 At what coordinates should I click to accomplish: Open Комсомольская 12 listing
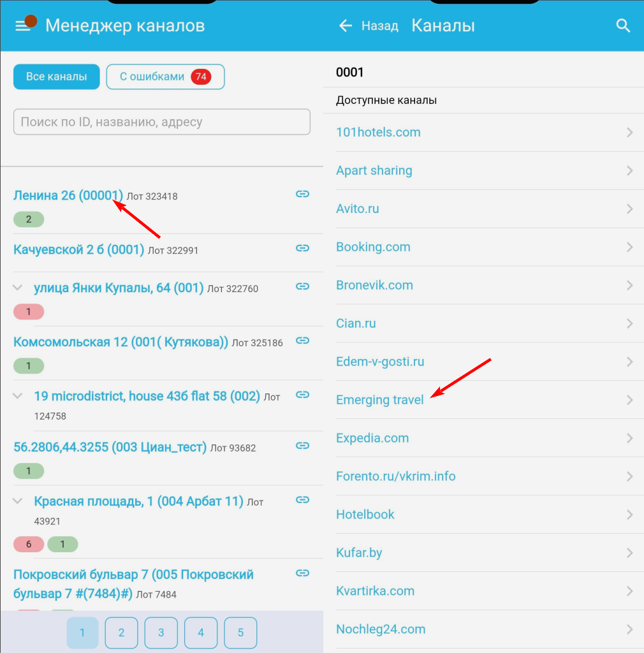click(121, 342)
